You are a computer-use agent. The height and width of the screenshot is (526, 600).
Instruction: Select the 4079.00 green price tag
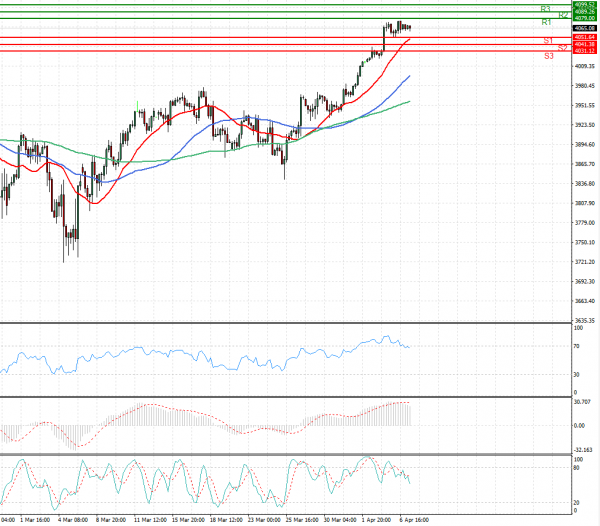[584, 18]
